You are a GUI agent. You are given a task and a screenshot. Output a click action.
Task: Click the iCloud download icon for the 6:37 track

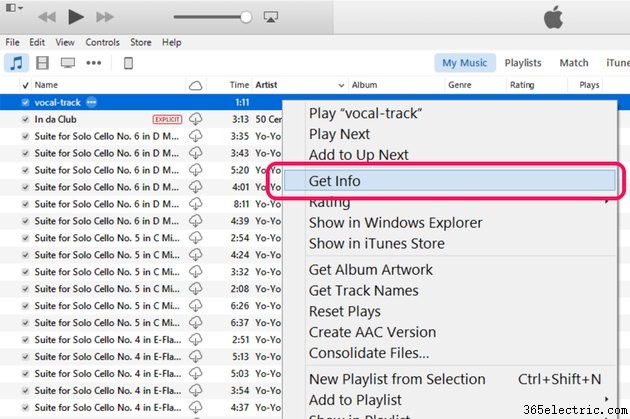tap(195, 323)
